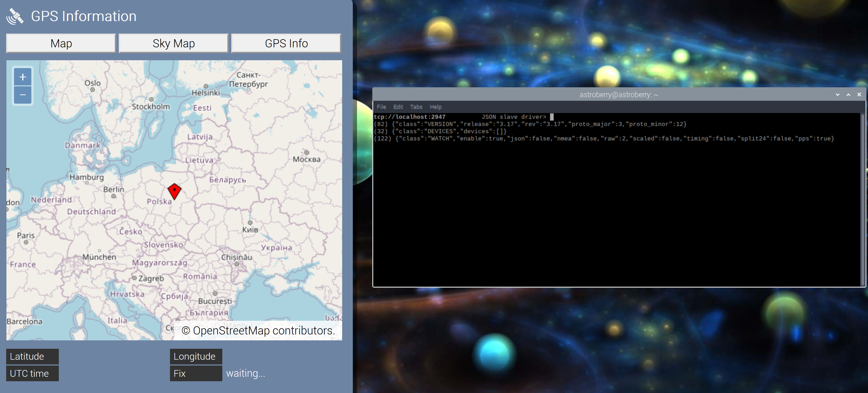Click the satellite icon beside GPS Information
868x393 pixels.
point(15,16)
